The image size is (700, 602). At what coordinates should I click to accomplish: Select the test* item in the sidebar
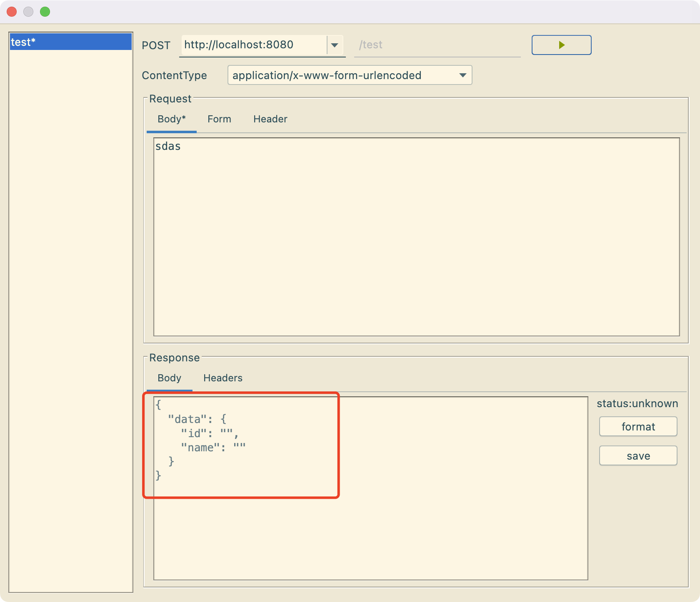[71, 42]
